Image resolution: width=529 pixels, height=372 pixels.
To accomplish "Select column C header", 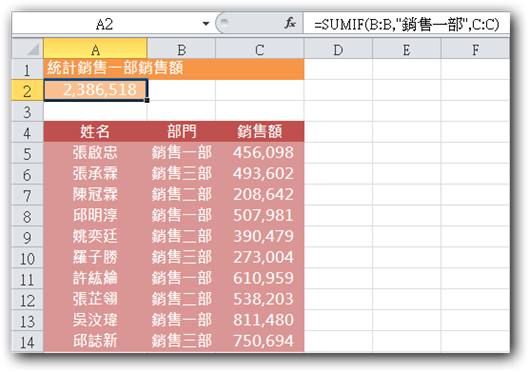I will (x=259, y=49).
